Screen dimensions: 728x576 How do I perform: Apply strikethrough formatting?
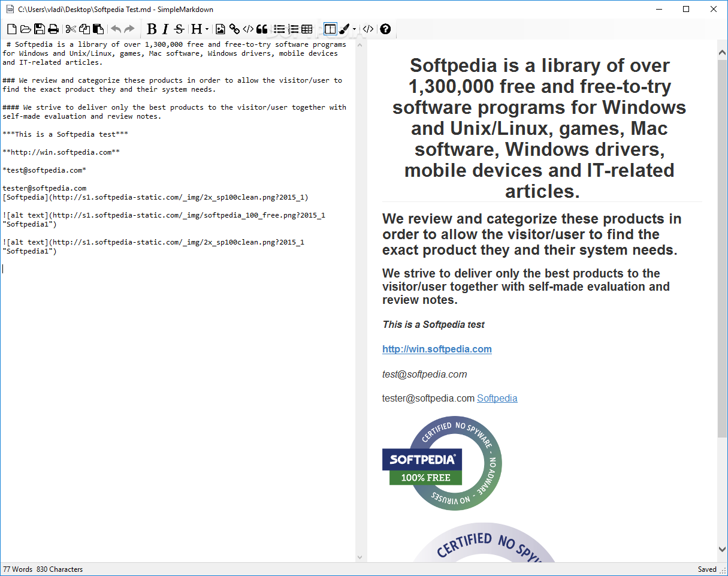coord(179,29)
